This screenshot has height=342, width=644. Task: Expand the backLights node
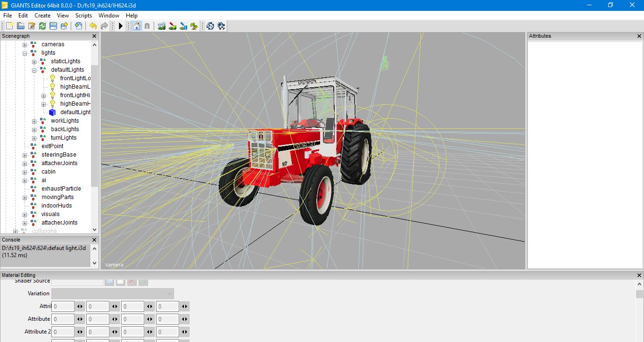34,129
